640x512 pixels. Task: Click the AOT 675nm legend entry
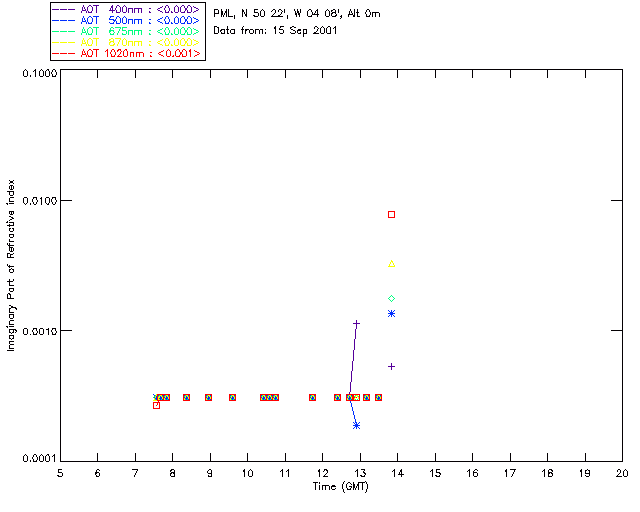(x=126, y=31)
